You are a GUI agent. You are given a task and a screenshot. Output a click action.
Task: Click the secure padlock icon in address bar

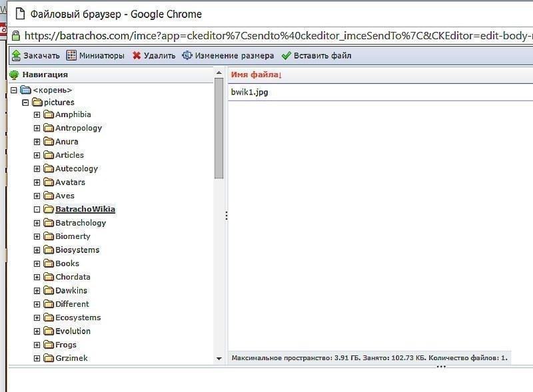pos(15,36)
